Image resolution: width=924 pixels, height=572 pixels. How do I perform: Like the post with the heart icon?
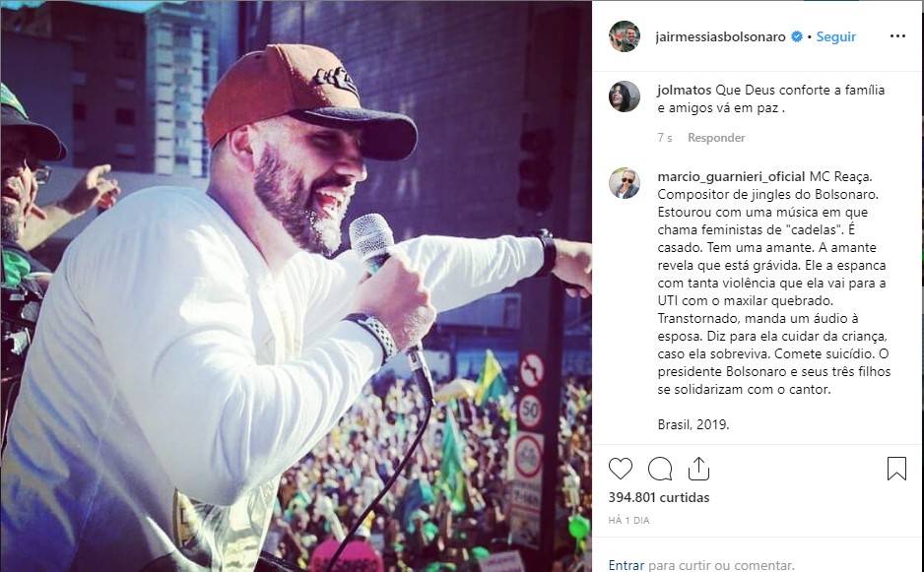620,469
